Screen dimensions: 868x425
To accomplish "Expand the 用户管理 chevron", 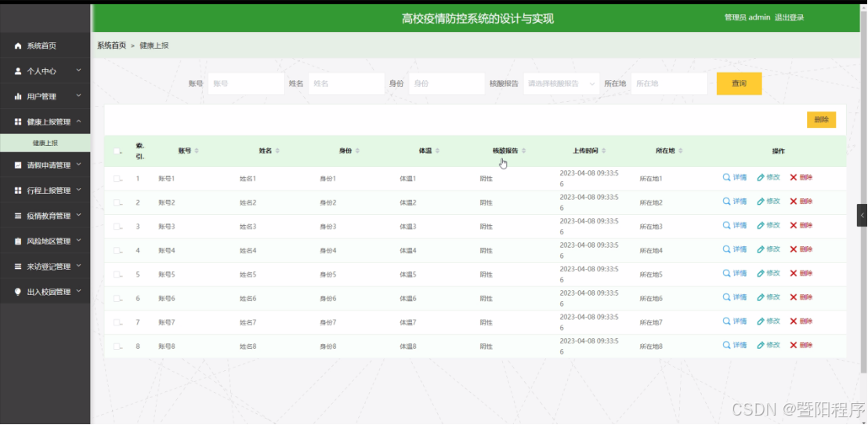I will tap(78, 96).
